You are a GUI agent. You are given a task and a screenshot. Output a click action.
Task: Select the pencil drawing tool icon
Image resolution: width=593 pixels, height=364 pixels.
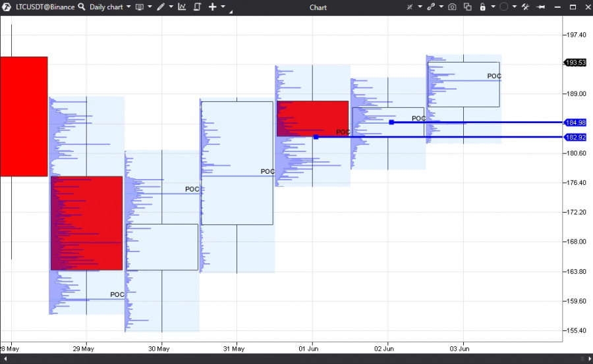161,7
